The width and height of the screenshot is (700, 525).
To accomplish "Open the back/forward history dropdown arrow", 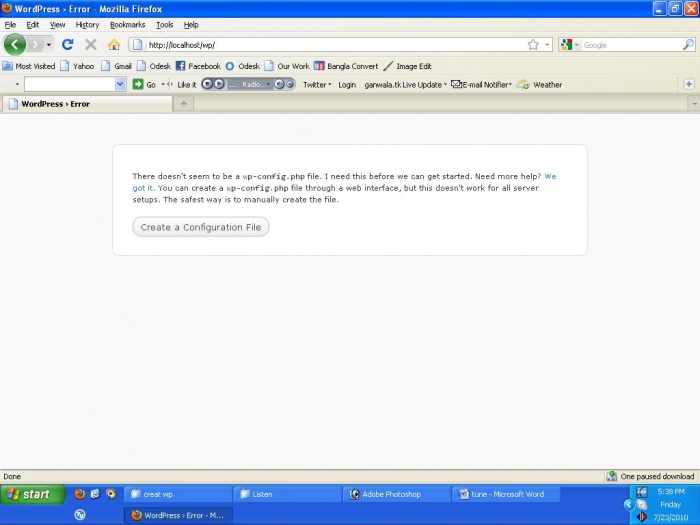I will (49, 45).
